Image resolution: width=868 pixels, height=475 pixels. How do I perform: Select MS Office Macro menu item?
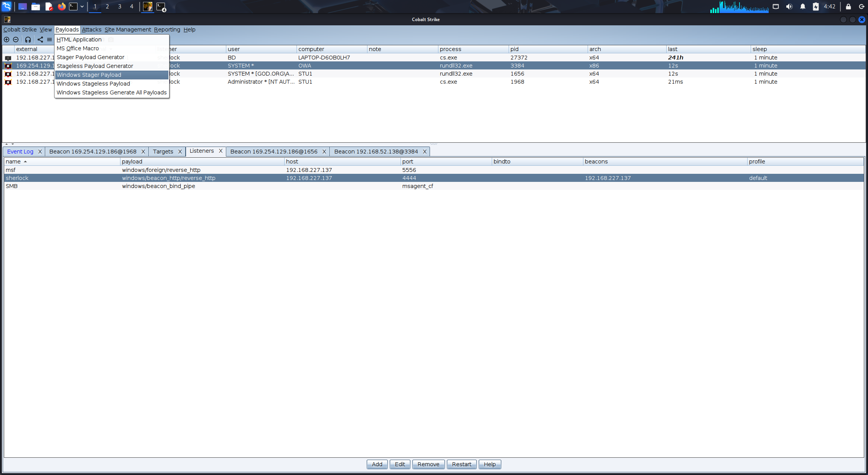coord(78,48)
